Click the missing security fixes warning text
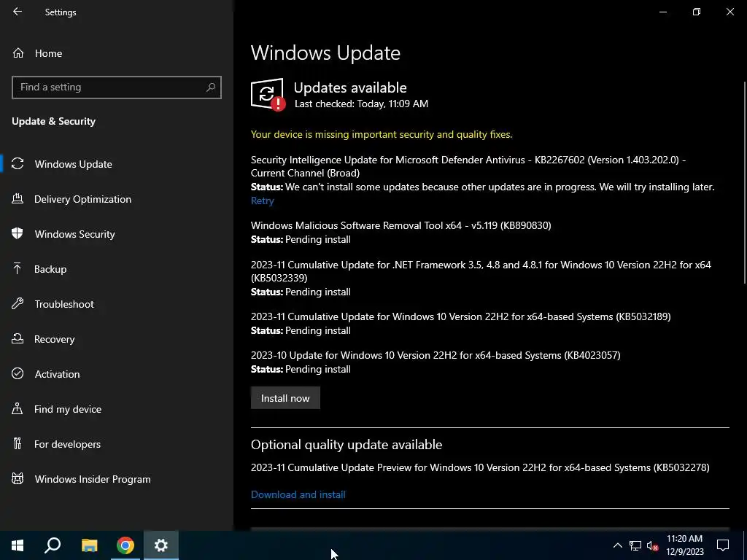The width and height of the screenshot is (747, 560). (x=382, y=134)
